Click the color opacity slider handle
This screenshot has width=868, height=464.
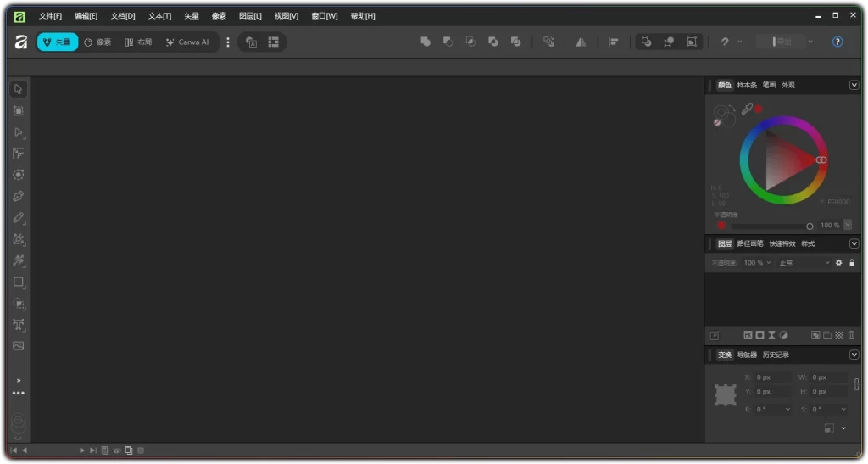click(x=810, y=226)
